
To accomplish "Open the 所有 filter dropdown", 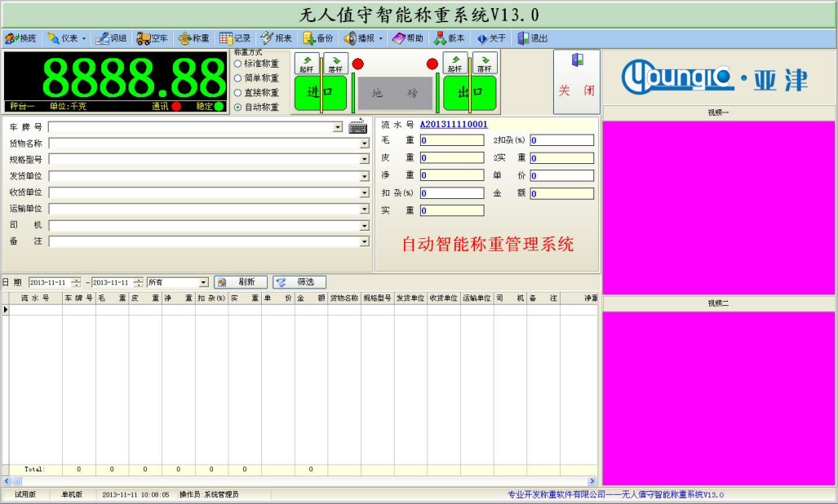I will click(203, 282).
